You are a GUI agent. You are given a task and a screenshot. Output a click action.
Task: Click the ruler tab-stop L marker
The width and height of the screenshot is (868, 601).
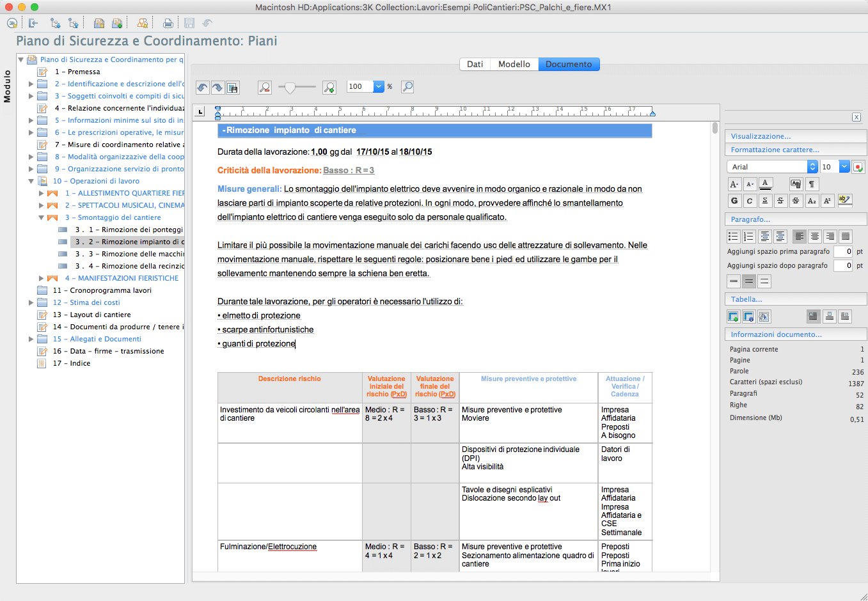200,111
